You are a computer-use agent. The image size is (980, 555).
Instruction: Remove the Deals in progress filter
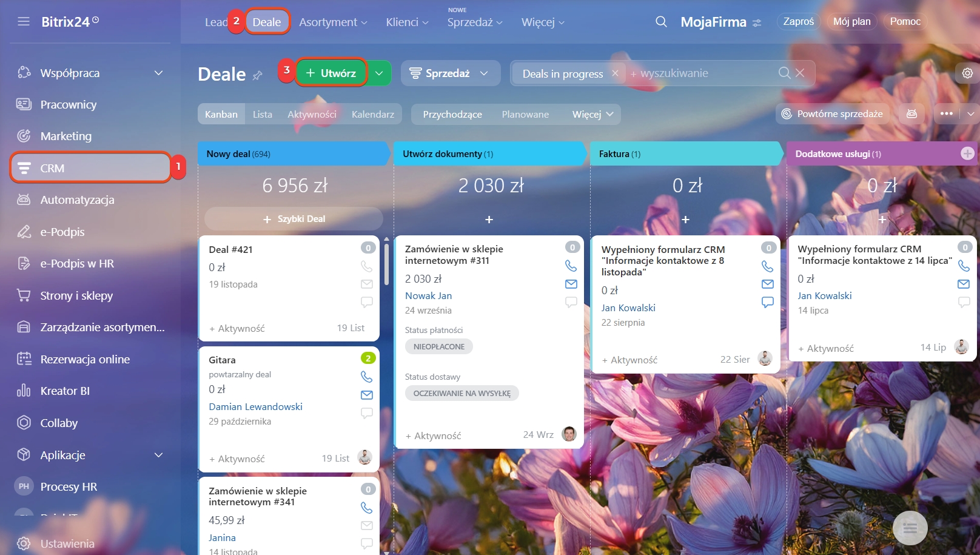pyautogui.click(x=615, y=73)
